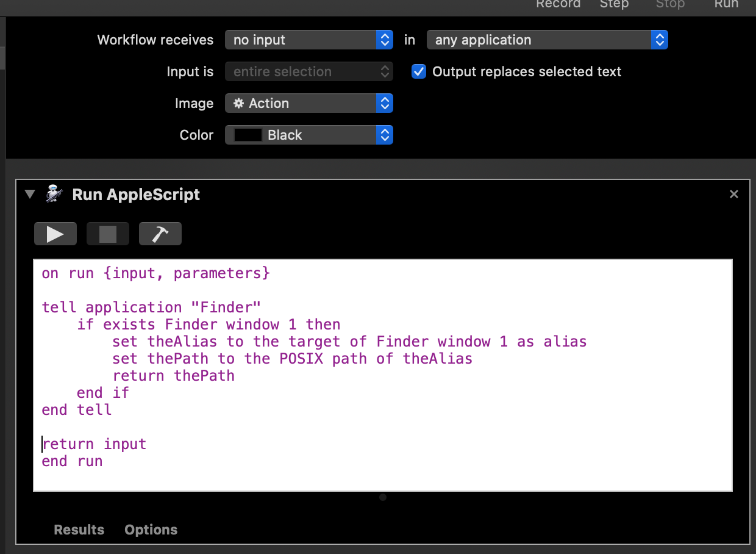
Task: Click the Stop toolbar button
Action: point(670,4)
